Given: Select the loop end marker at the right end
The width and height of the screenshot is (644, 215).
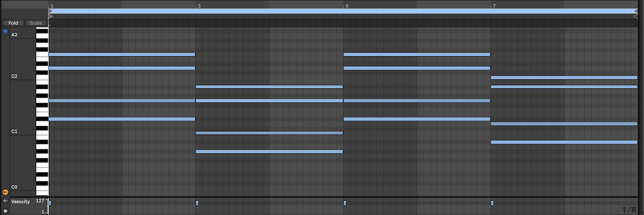Looking at the screenshot, I should click(x=635, y=11).
